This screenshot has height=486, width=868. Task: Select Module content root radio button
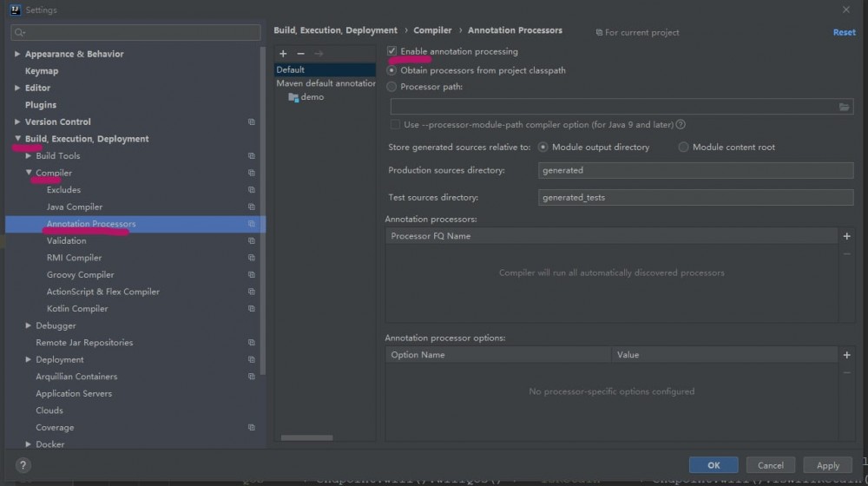[684, 148]
